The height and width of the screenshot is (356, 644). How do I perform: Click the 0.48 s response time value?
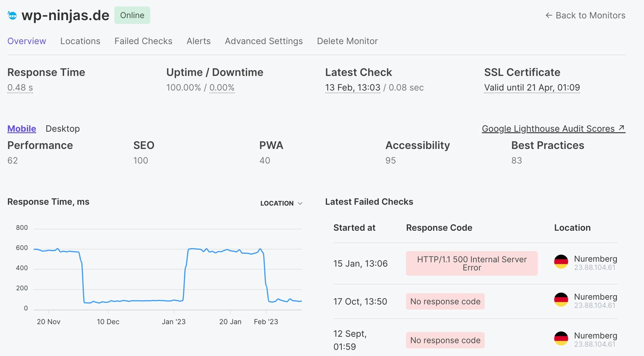(20, 88)
